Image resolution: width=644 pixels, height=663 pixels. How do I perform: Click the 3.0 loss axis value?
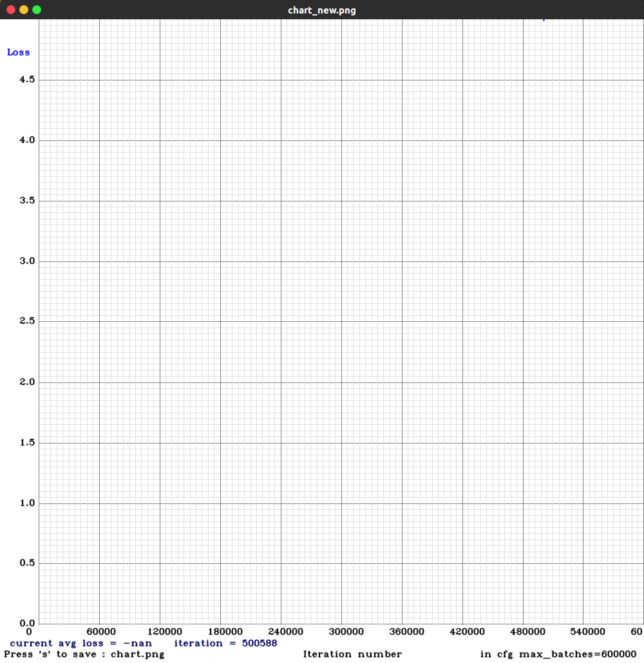[x=27, y=261]
